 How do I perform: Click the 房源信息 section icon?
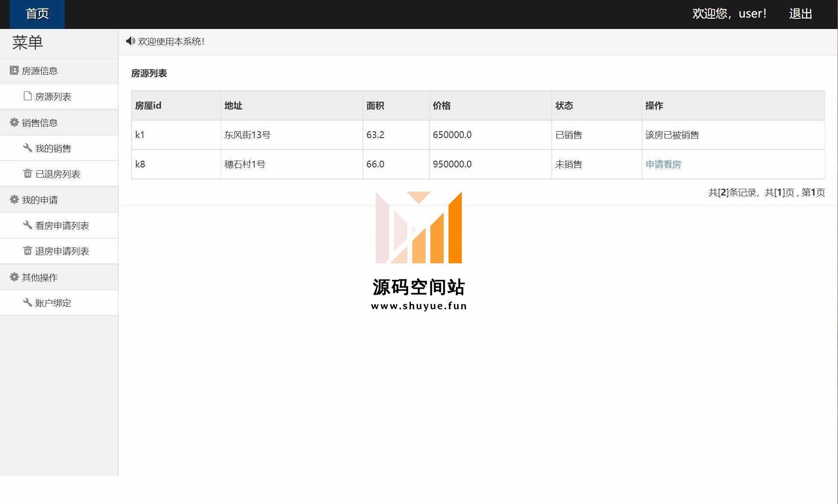pyautogui.click(x=14, y=70)
